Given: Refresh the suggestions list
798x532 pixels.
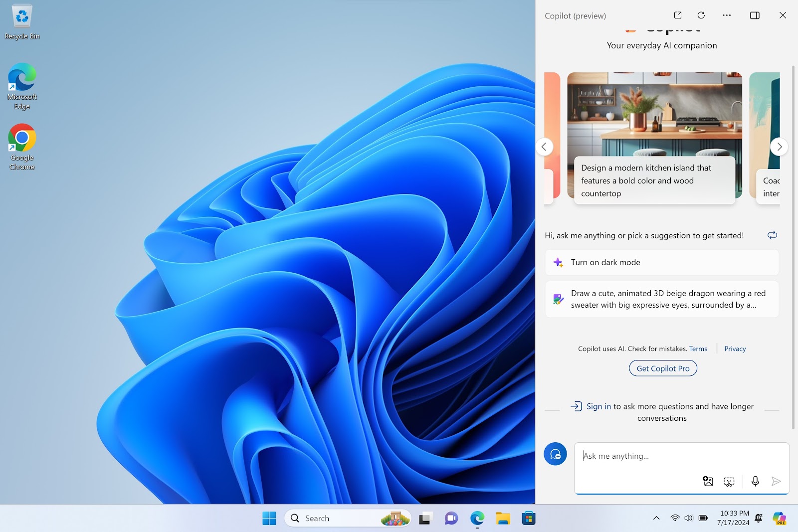Looking at the screenshot, I should pos(772,235).
